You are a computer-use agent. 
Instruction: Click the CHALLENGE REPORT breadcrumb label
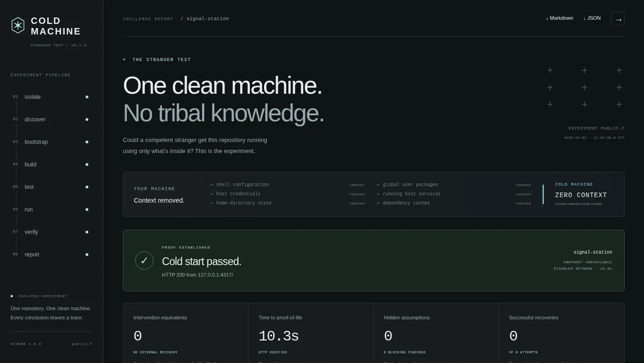[x=148, y=19]
